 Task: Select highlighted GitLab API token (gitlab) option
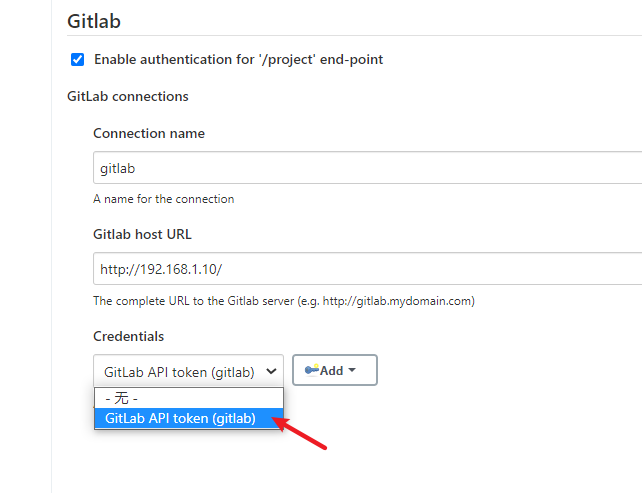(x=189, y=418)
